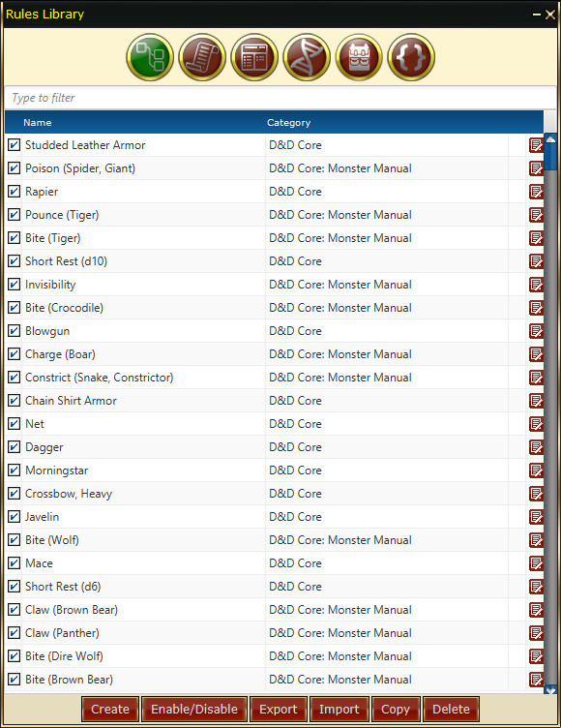Select the DNA strand category icon
Screen dimensions: 561x728
click(307, 57)
